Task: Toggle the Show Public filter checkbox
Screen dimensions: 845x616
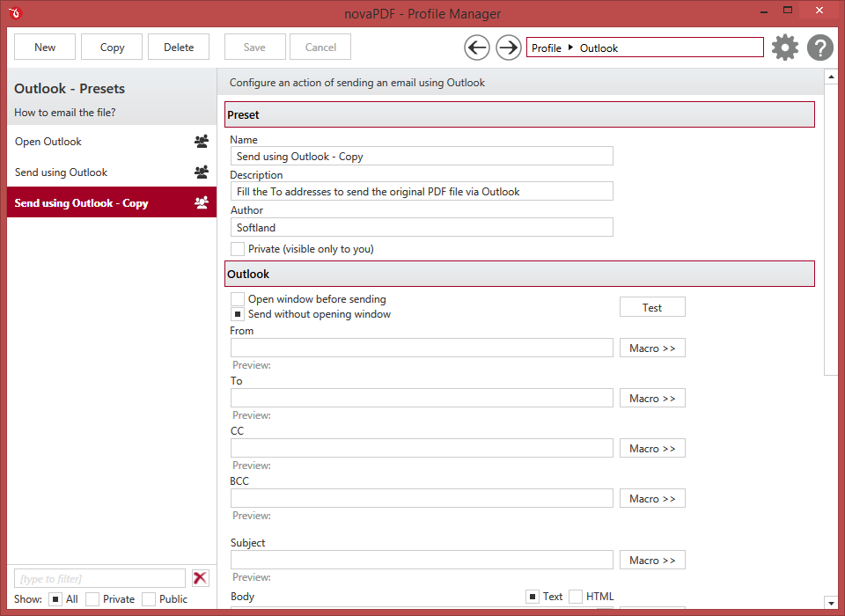Action: pos(149,599)
